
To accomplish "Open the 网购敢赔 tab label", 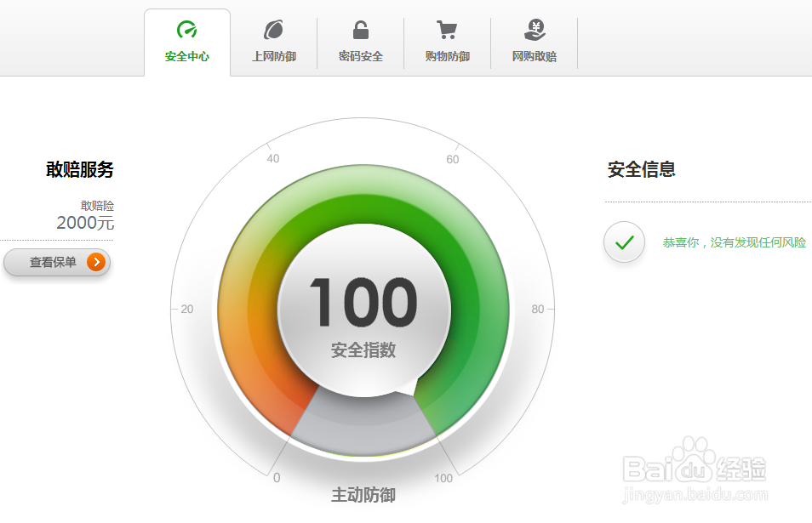I will (535, 56).
